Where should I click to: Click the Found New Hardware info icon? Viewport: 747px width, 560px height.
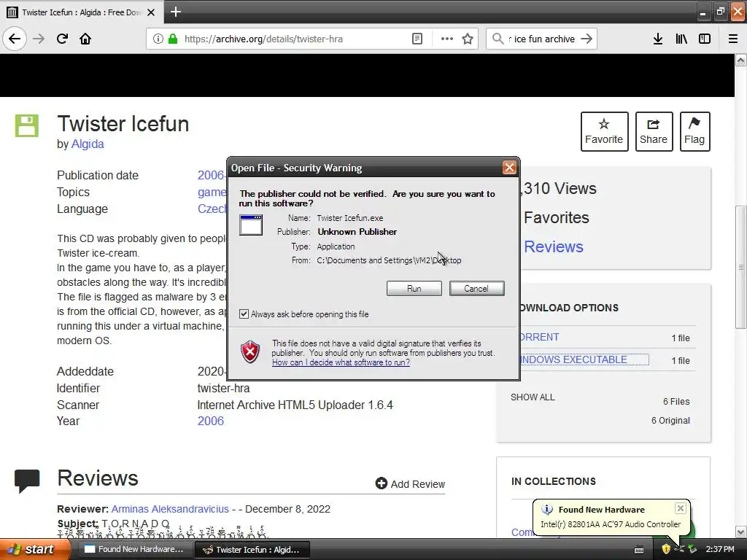click(547, 510)
